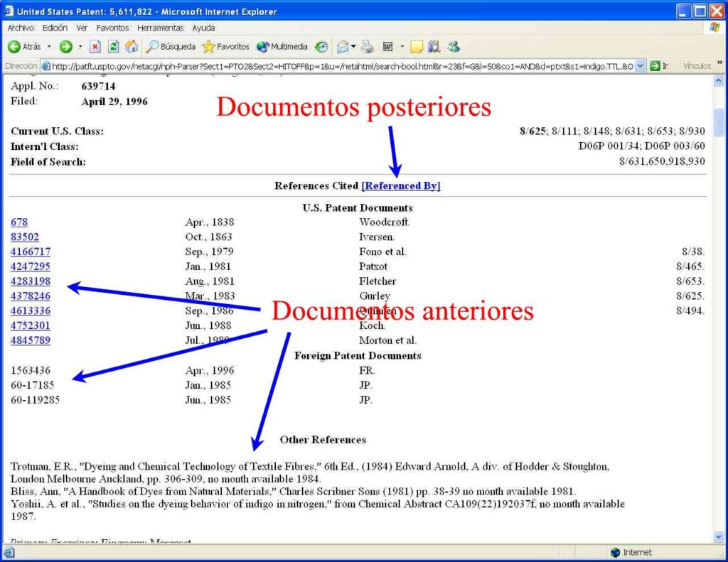Open Búsqueda search in the toolbar
Screen dimensions: 728x562
(171, 46)
